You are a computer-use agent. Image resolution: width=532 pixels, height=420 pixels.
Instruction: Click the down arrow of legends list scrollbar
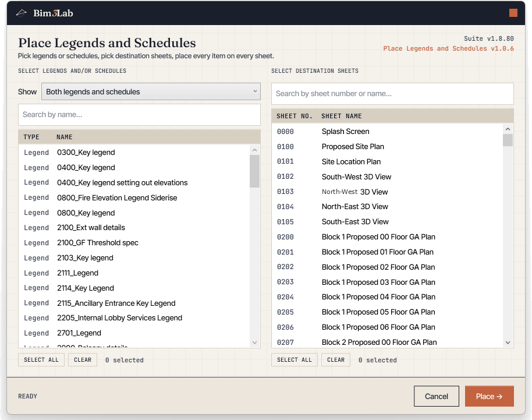coord(255,343)
